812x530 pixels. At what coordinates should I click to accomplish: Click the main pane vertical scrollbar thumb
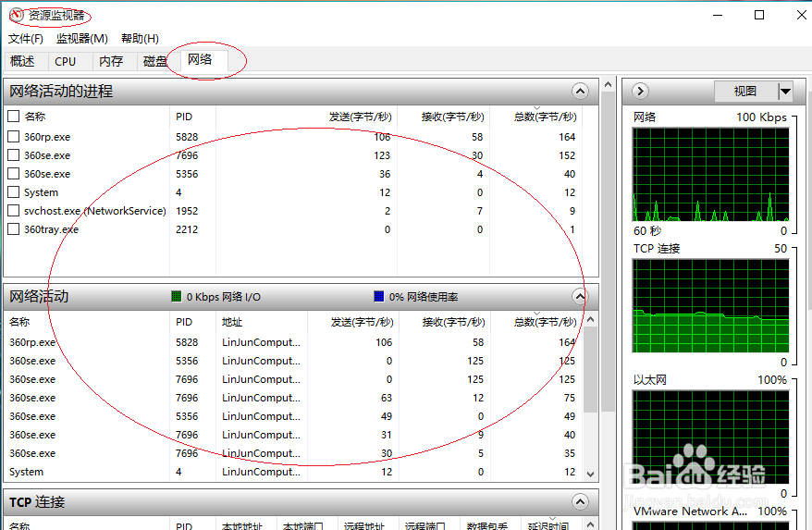point(608,252)
